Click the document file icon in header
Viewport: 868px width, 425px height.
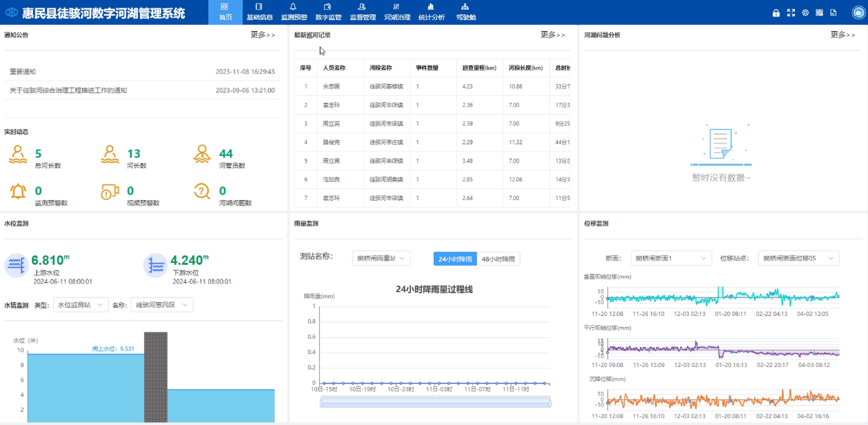[834, 12]
